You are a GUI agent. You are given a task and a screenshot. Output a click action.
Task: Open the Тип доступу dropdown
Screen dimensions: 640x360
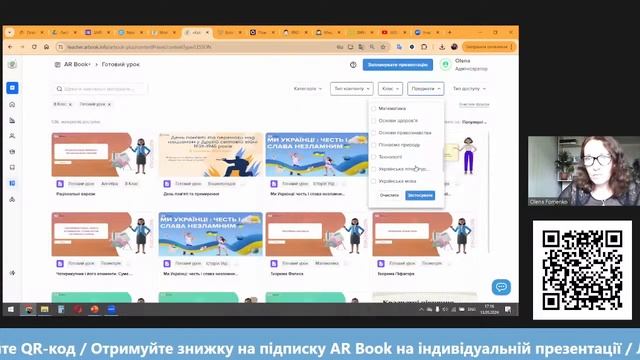click(x=469, y=89)
